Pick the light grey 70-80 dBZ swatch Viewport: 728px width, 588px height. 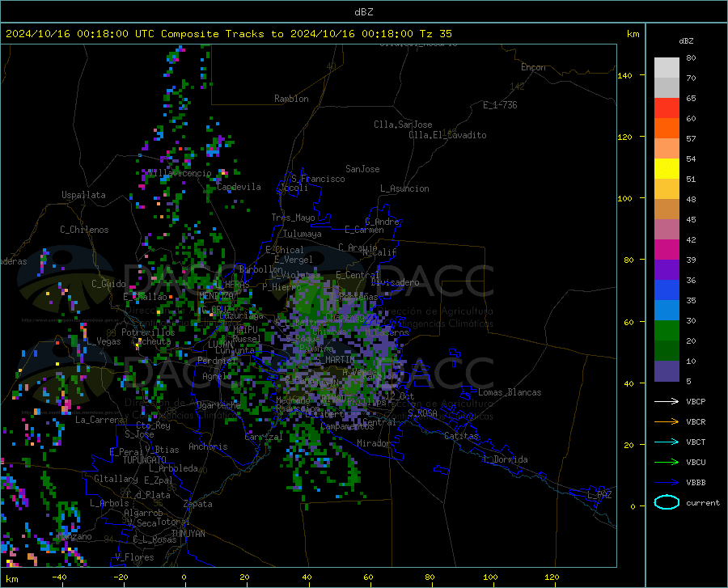667,68
